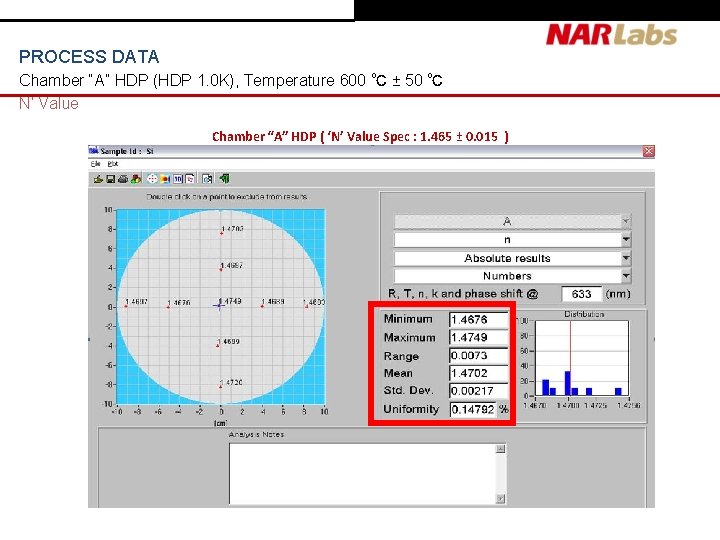Image resolution: width=720 pixels, height=540 pixels.
Task: Select the color contour map icon
Action: point(165,179)
